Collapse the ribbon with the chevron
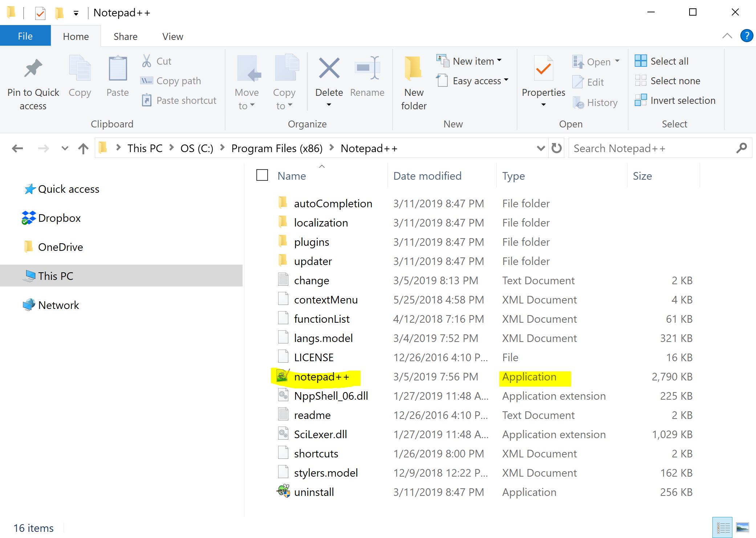 (727, 36)
